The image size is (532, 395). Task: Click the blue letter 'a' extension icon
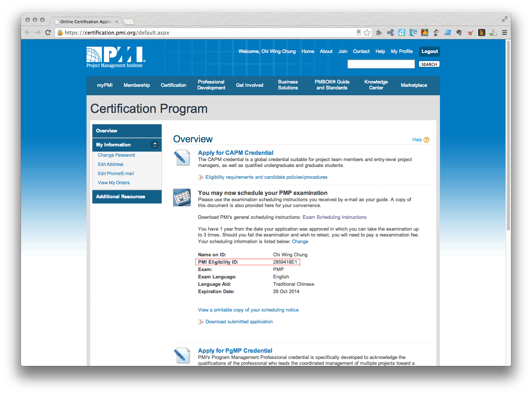click(402, 33)
